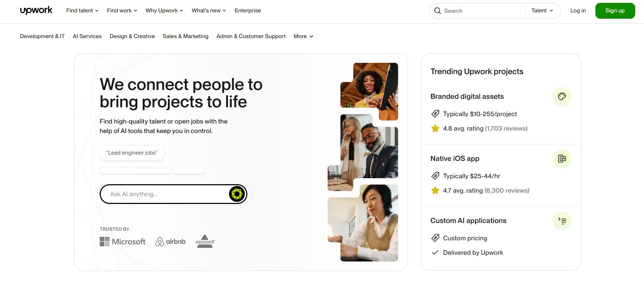Open Development & IT category
The image size is (644, 283).
click(42, 36)
